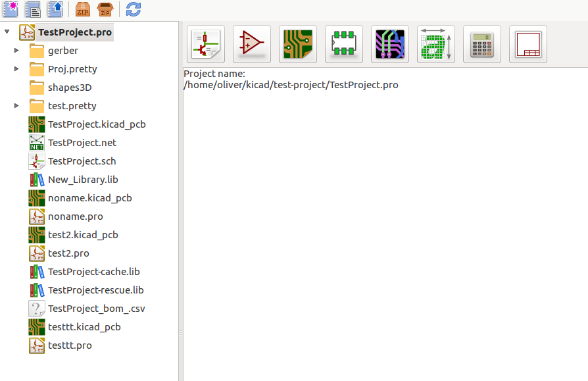Viewport: 588px width, 381px height.
Task: Select testtt.kicad_pcb file
Action: (84, 326)
